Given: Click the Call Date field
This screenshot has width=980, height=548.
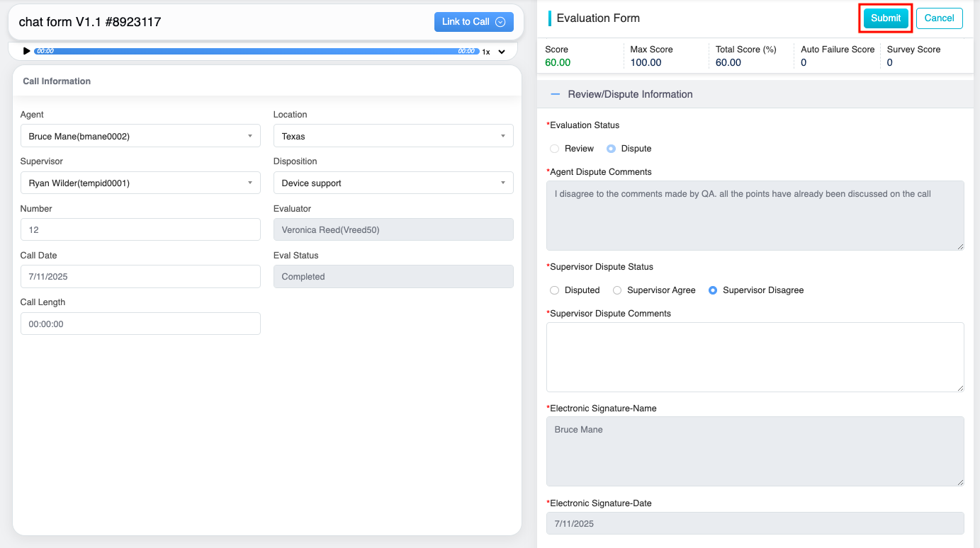Looking at the screenshot, I should pos(140,277).
